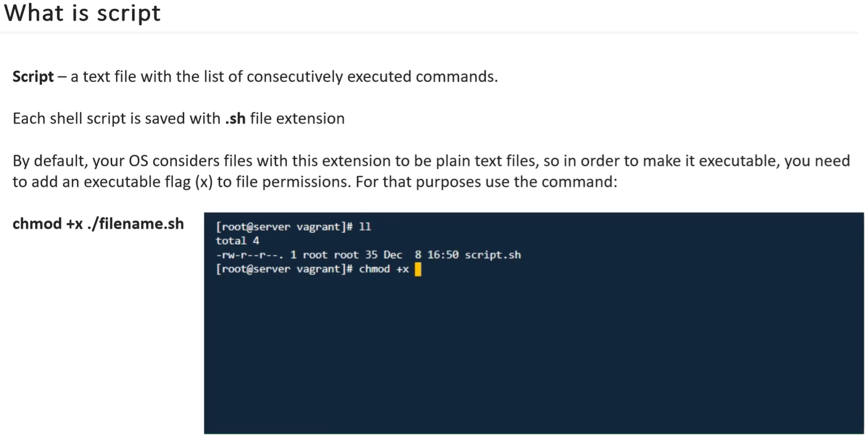Screen dimensions: 868x441
Task: Click the typed 'chmod +x' in terminal prompt
Action: (x=384, y=269)
